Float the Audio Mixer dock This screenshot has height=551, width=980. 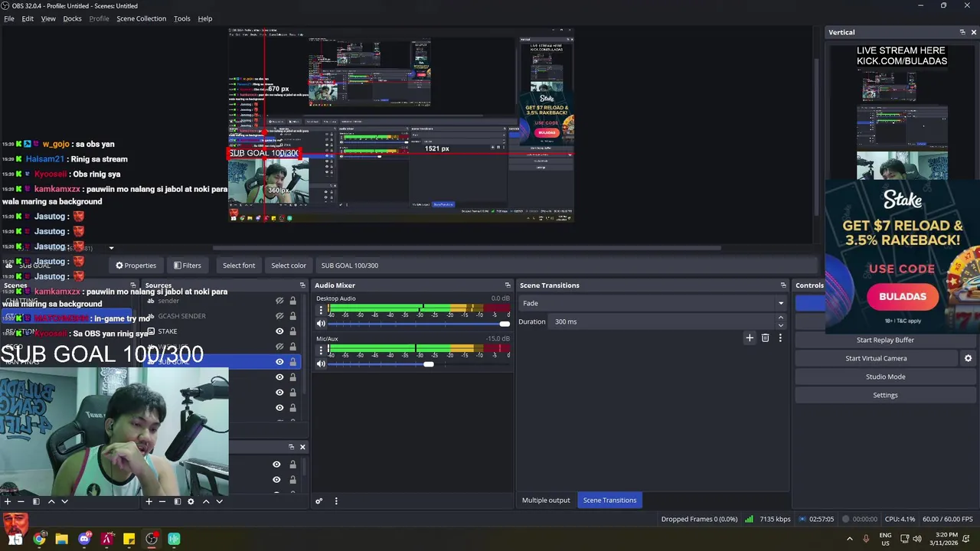507,285
